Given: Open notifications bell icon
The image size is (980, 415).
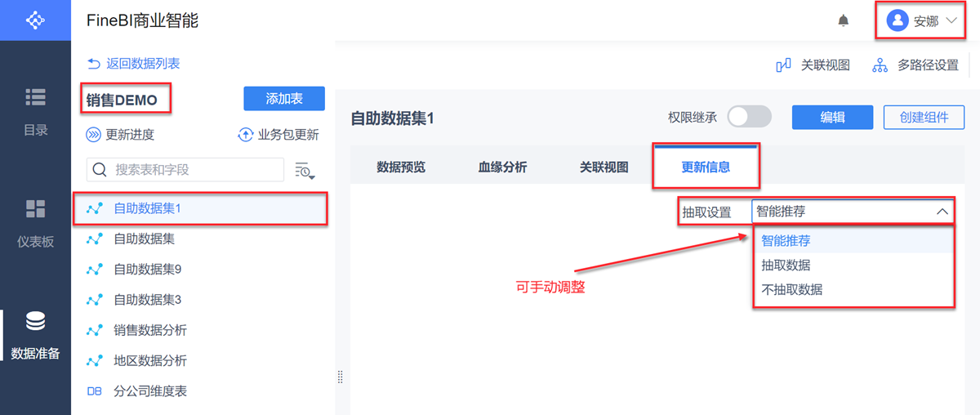Looking at the screenshot, I should pos(844,20).
